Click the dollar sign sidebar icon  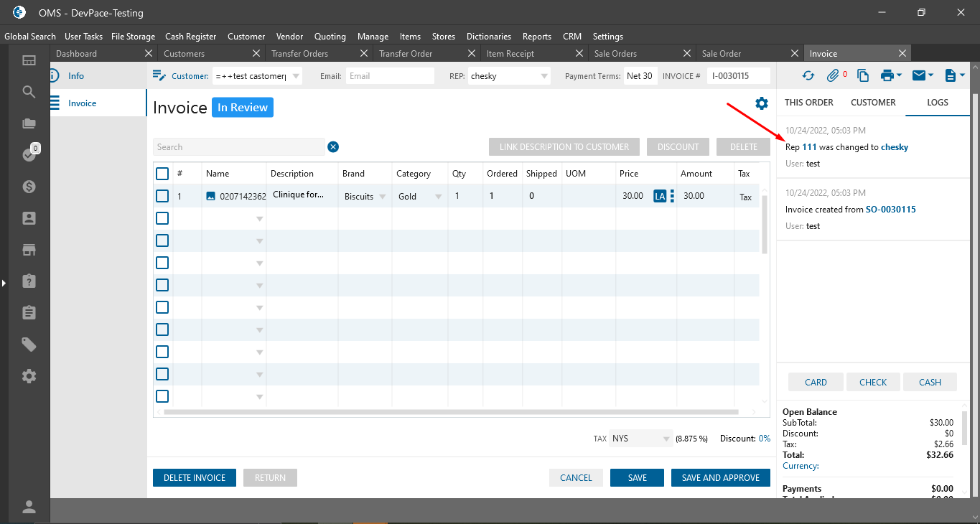point(29,187)
